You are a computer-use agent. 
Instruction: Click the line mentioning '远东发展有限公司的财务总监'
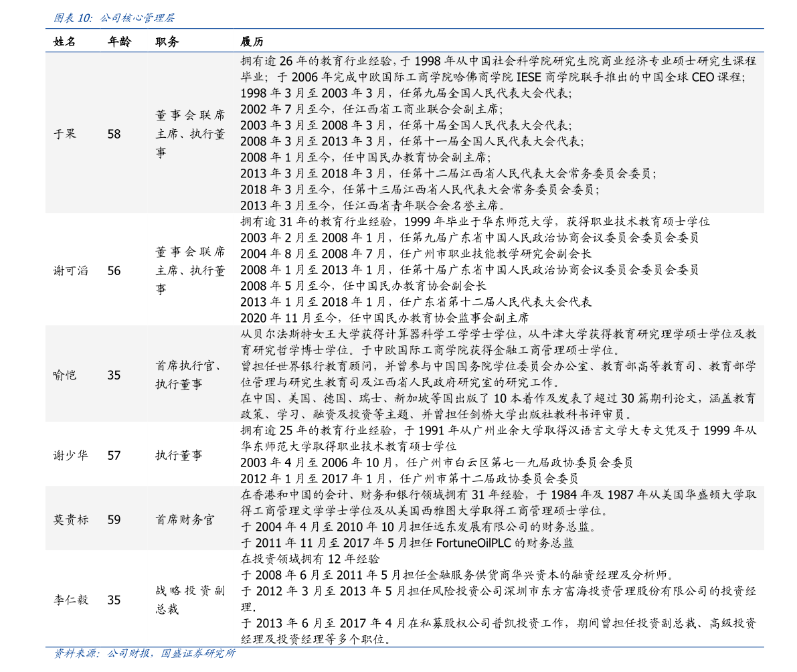(x=418, y=527)
